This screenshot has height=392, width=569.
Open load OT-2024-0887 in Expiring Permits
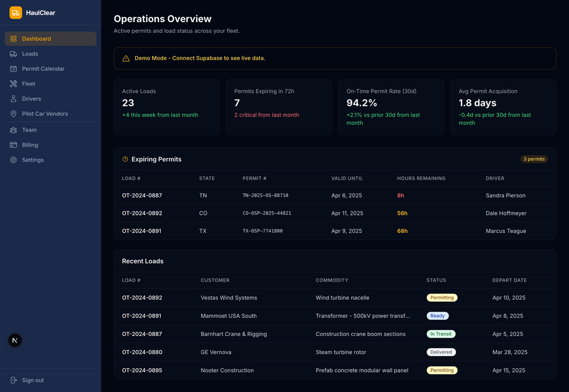142,196
